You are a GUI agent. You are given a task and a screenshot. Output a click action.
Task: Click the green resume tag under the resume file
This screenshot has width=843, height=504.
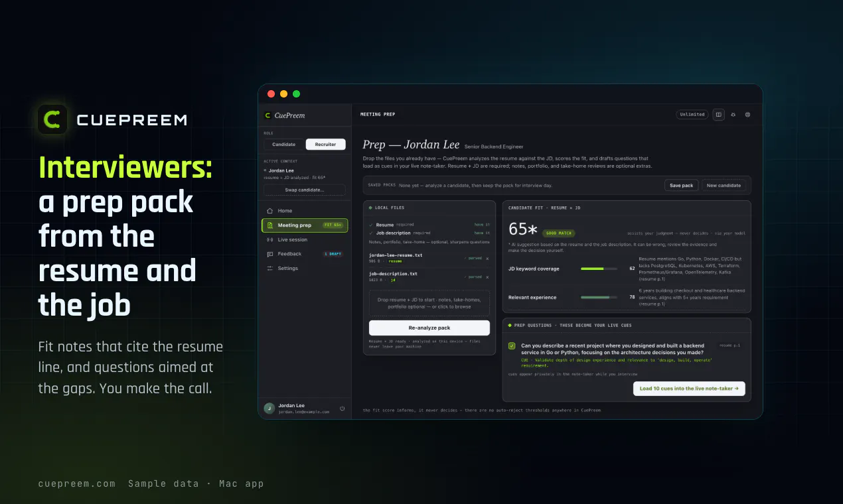(x=395, y=262)
